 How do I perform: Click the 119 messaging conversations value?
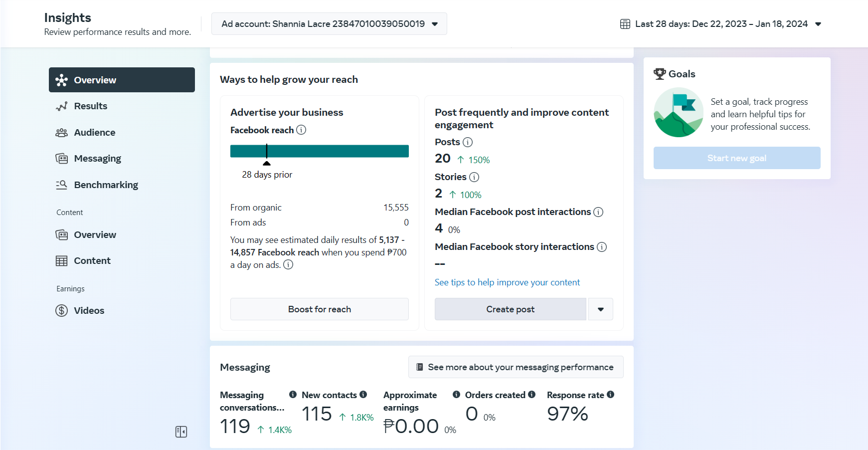click(x=235, y=427)
